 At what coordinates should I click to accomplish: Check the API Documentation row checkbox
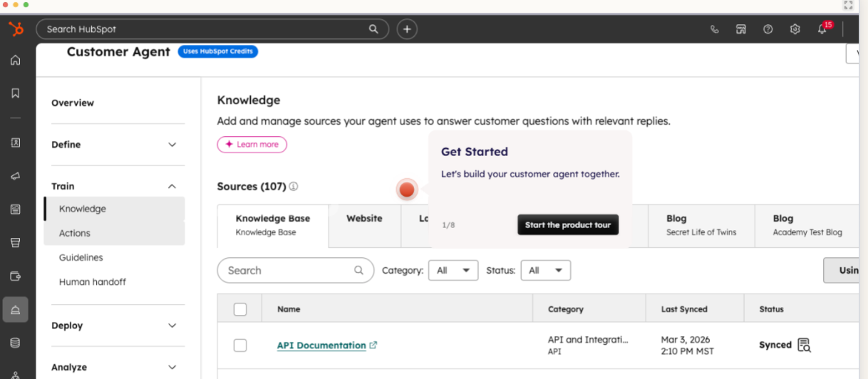240,346
